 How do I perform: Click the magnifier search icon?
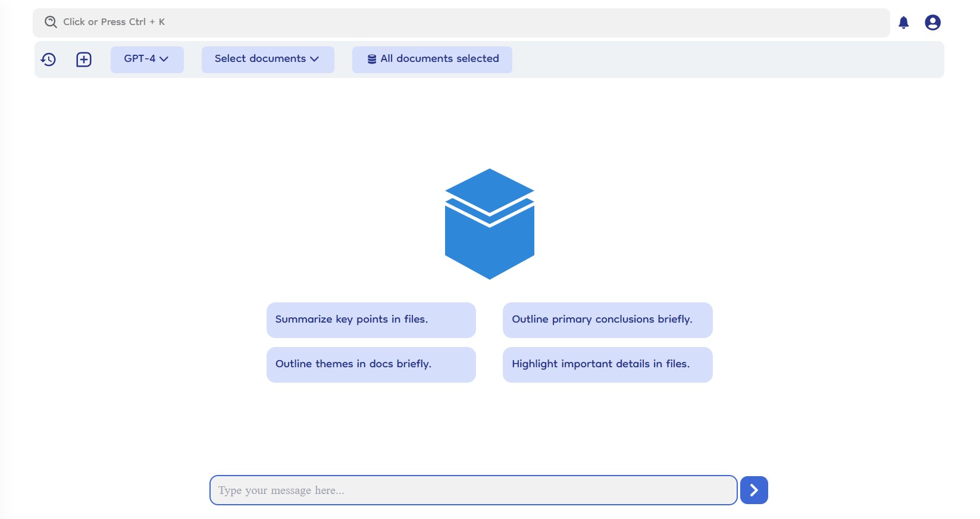click(x=51, y=22)
